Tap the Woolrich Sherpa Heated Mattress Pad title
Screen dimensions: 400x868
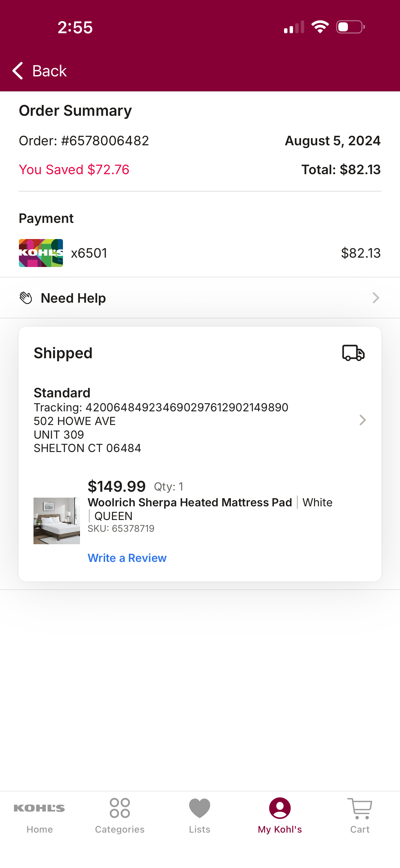(x=190, y=502)
